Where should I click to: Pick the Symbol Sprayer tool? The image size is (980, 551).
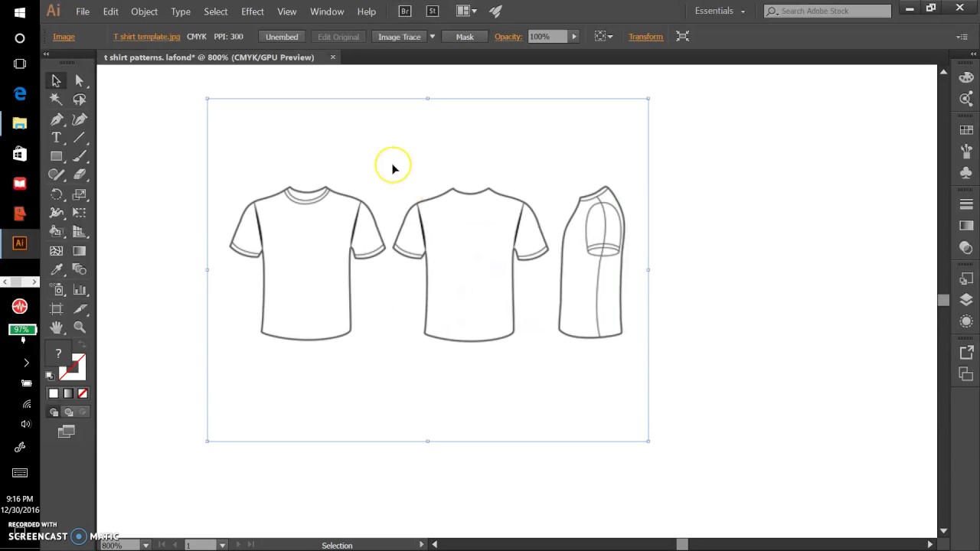56,290
